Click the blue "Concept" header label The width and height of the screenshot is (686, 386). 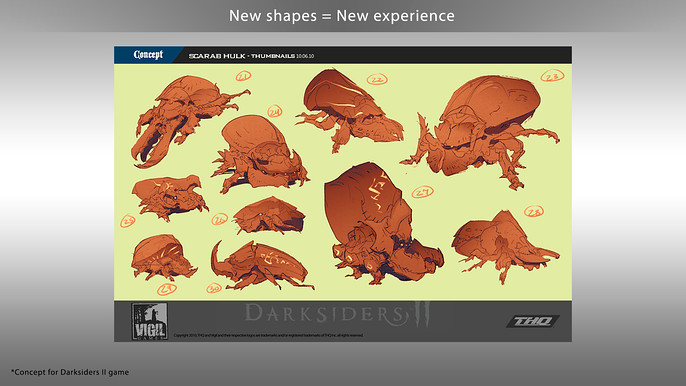pyautogui.click(x=148, y=55)
